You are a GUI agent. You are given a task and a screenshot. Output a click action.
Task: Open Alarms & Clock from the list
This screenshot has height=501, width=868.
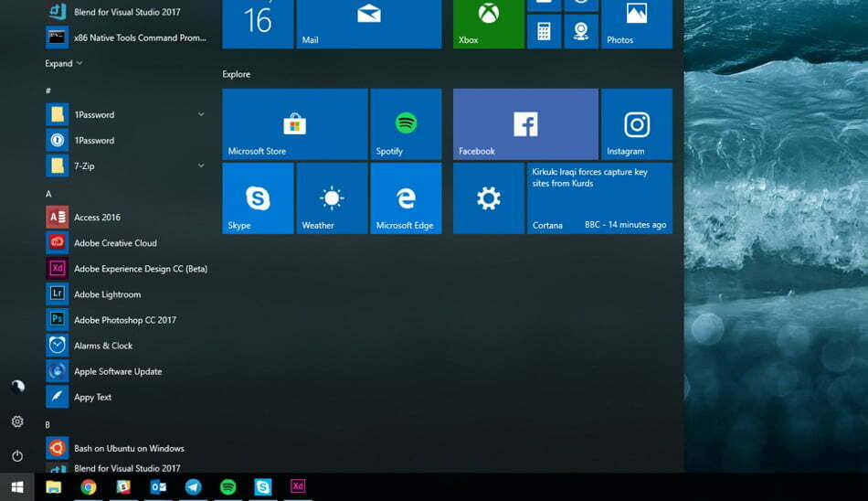[x=126, y=346]
